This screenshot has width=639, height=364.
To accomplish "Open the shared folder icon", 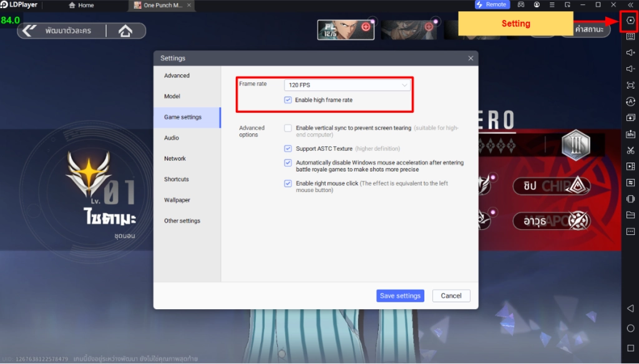I will 630,215.
